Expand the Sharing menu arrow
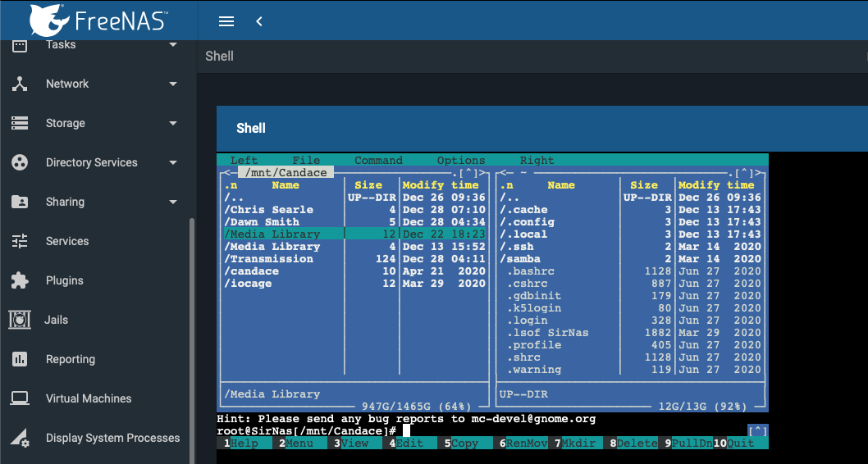The width and height of the screenshot is (868, 464). 173,202
